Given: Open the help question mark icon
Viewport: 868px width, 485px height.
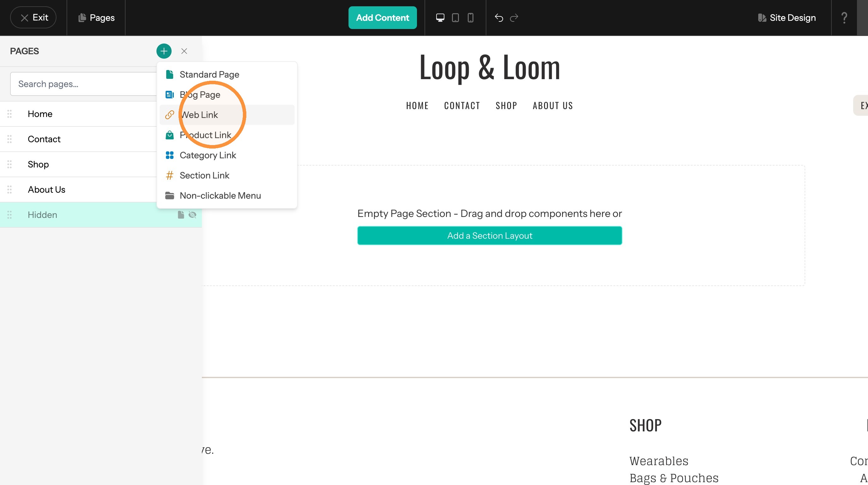Looking at the screenshot, I should point(844,18).
